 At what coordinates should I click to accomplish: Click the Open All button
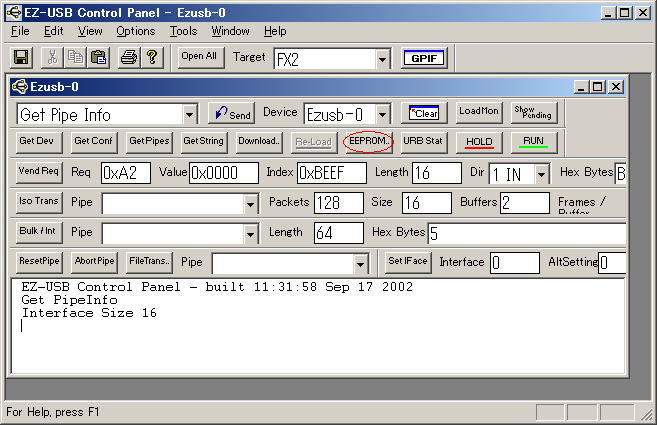200,57
